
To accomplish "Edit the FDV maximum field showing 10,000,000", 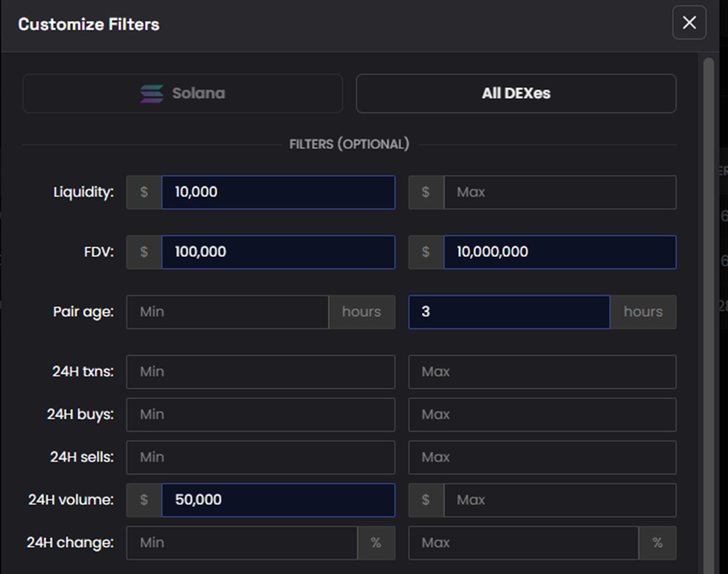I will [560, 252].
